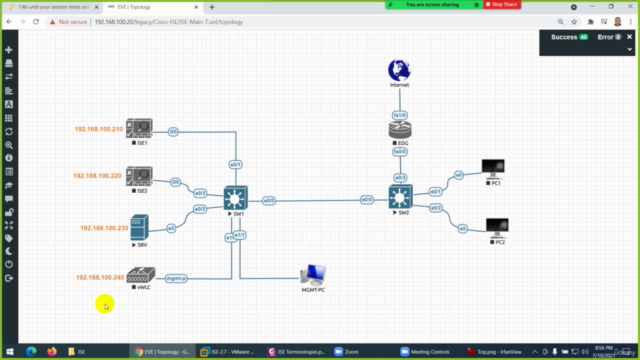Open Startup-configs icon in sidebar
This screenshot has width=640, height=360.
tap(9, 91)
